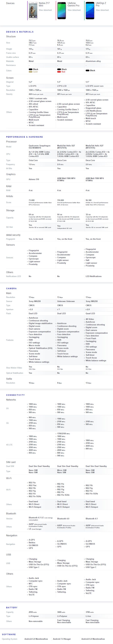Click the Devices label at the top
113x644 pixels.
coord(10,4)
